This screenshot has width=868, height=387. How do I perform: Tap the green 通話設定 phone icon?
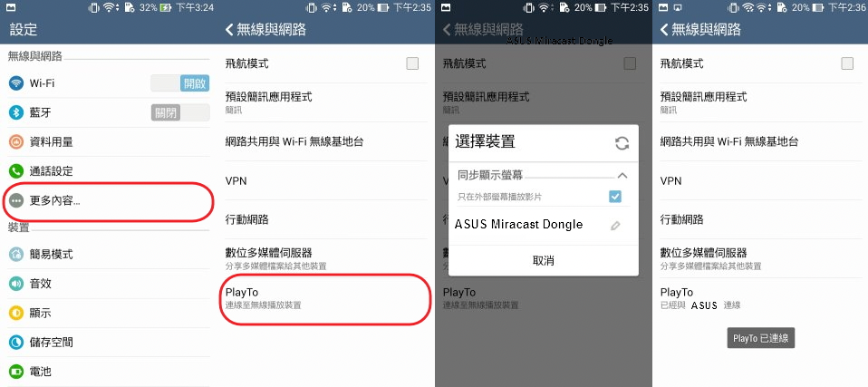point(16,171)
